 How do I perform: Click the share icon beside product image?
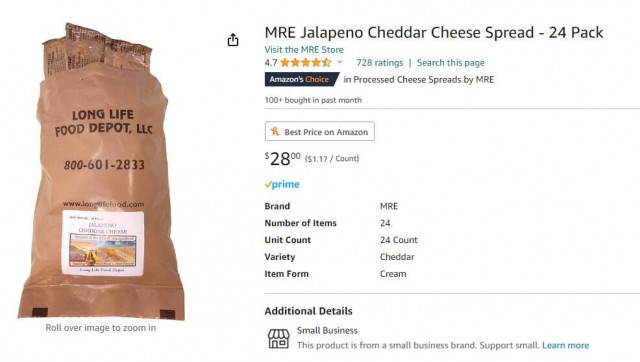(233, 40)
